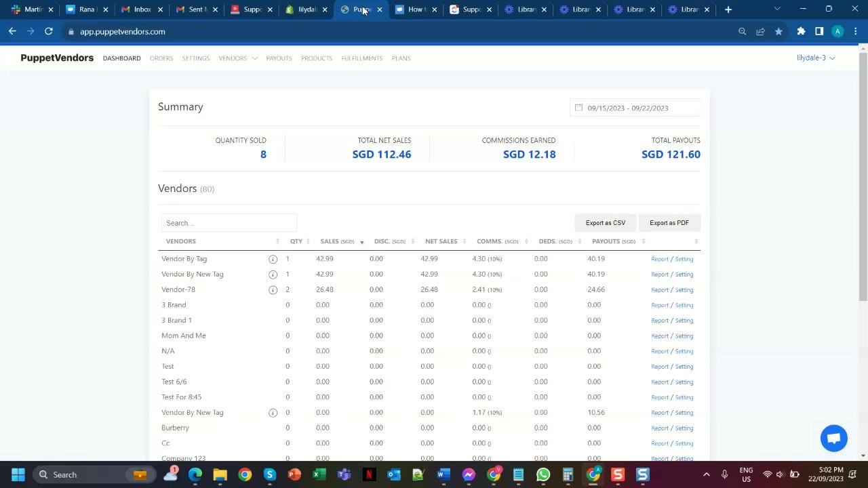Open Word from the taskbar

(443, 474)
